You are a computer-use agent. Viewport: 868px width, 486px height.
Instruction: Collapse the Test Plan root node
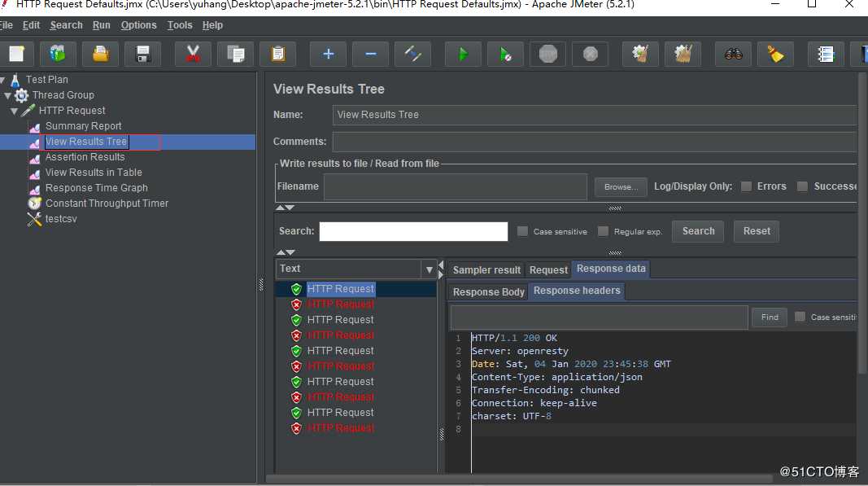2,81
